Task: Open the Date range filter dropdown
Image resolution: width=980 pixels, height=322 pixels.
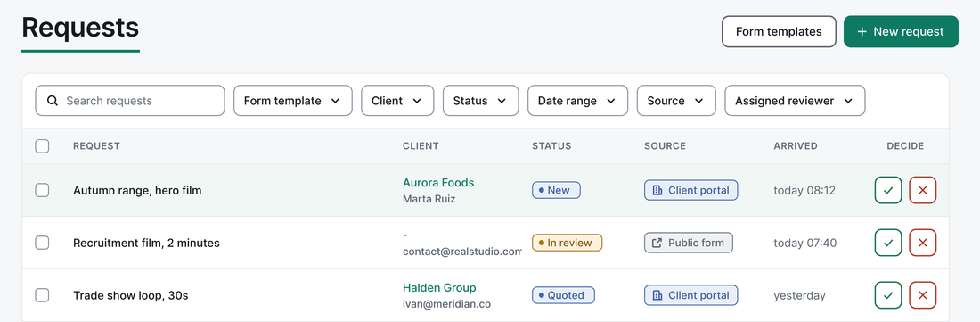Action: 577,101
